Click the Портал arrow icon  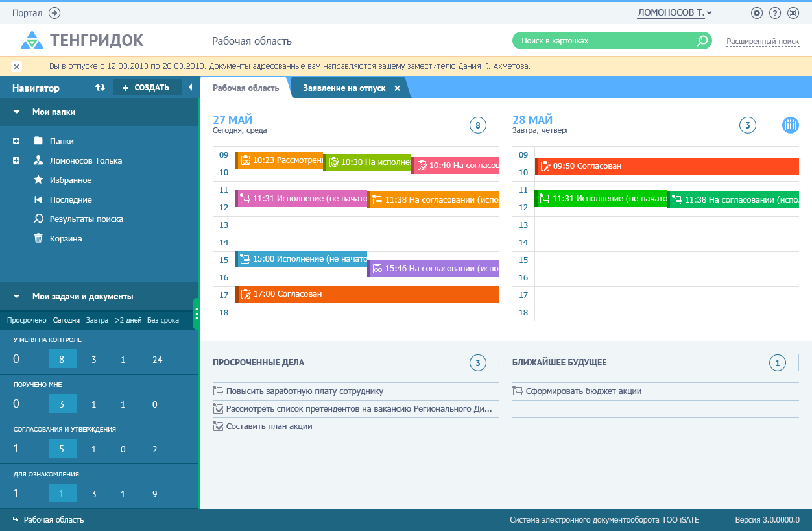pos(54,12)
